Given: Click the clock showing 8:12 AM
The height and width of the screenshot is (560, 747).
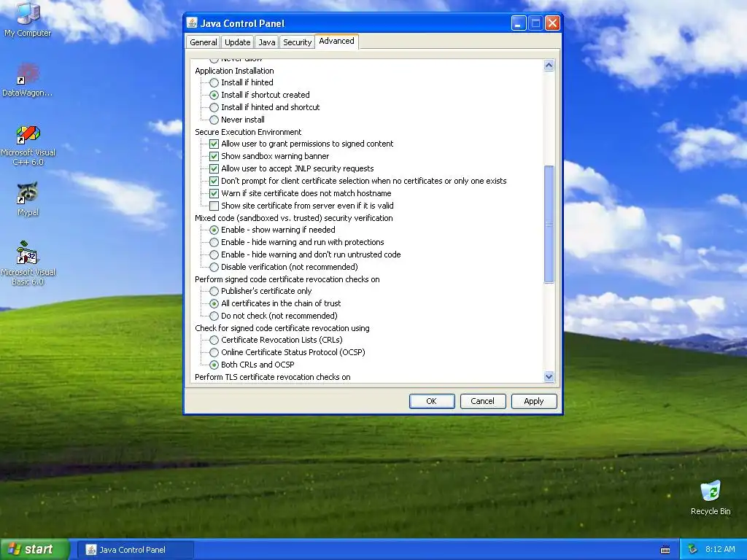Looking at the screenshot, I should (x=720, y=549).
